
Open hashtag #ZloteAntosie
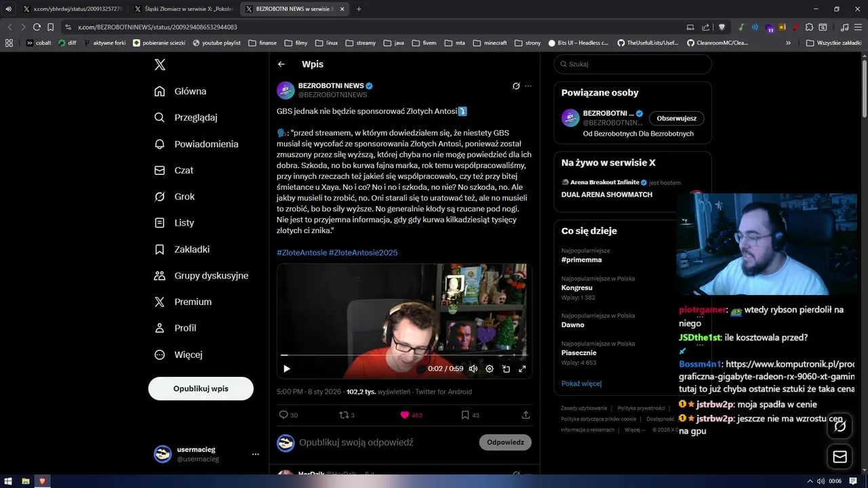301,253
